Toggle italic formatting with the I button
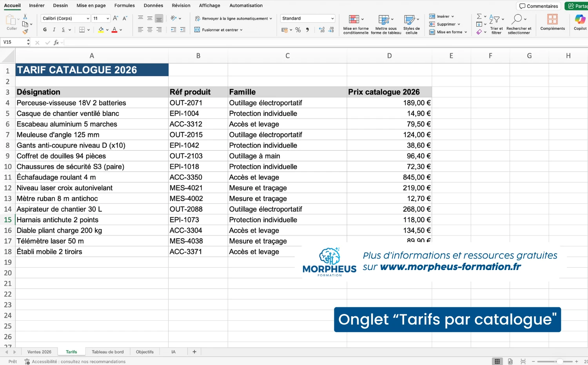This screenshot has height=365, width=588. 54,30
